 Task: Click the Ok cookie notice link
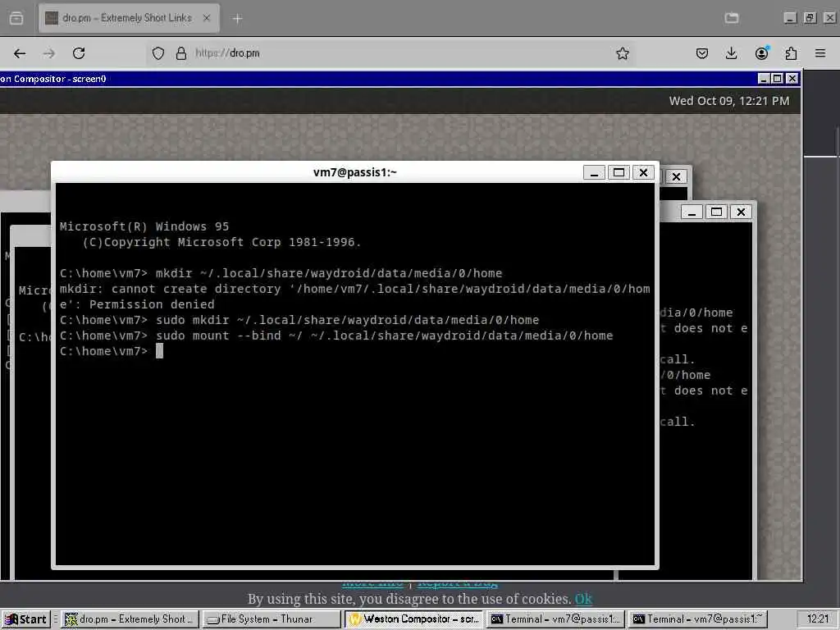pyautogui.click(x=583, y=599)
